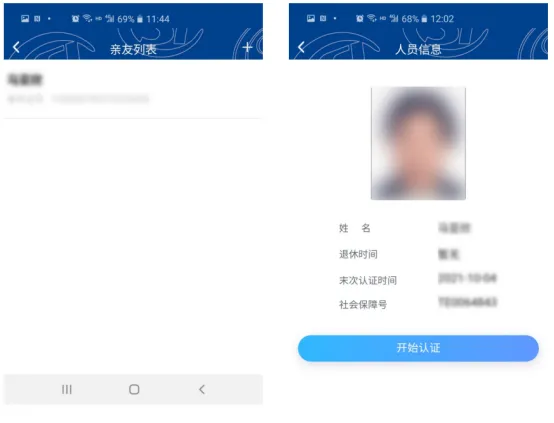Viewport: 554px width, 423px height.
Task: Tap the 人员信息 header title
Action: (x=418, y=49)
